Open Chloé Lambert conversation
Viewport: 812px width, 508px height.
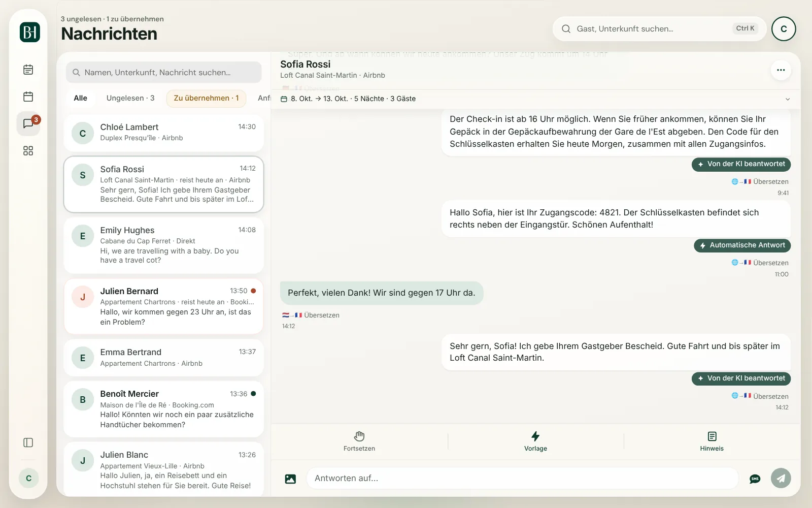[x=163, y=133]
